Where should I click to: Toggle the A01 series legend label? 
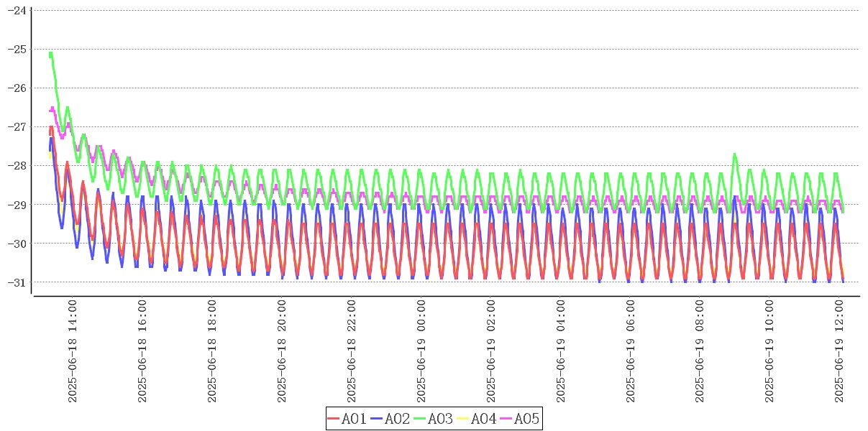(354, 419)
